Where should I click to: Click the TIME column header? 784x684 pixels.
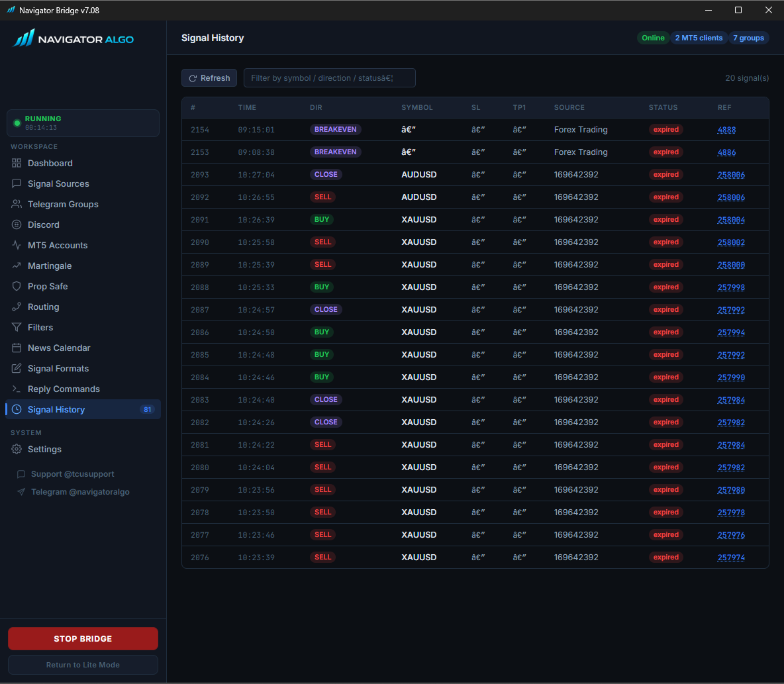247,107
